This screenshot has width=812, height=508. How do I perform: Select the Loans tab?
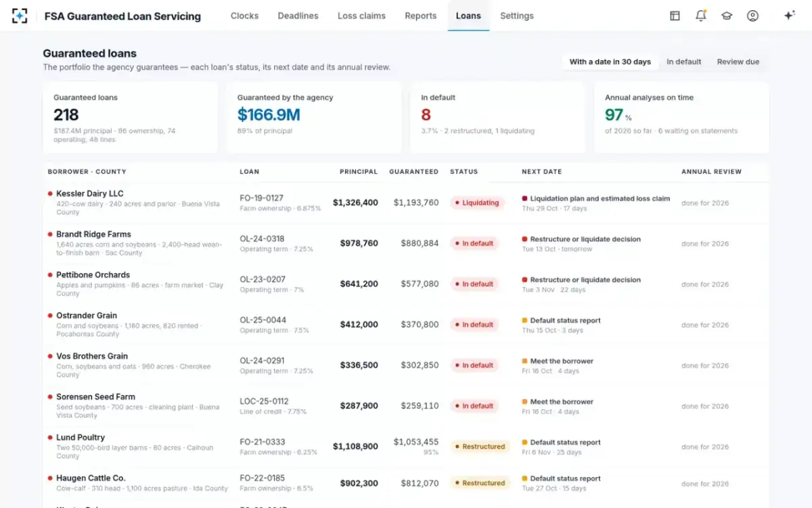(x=468, y=16)
